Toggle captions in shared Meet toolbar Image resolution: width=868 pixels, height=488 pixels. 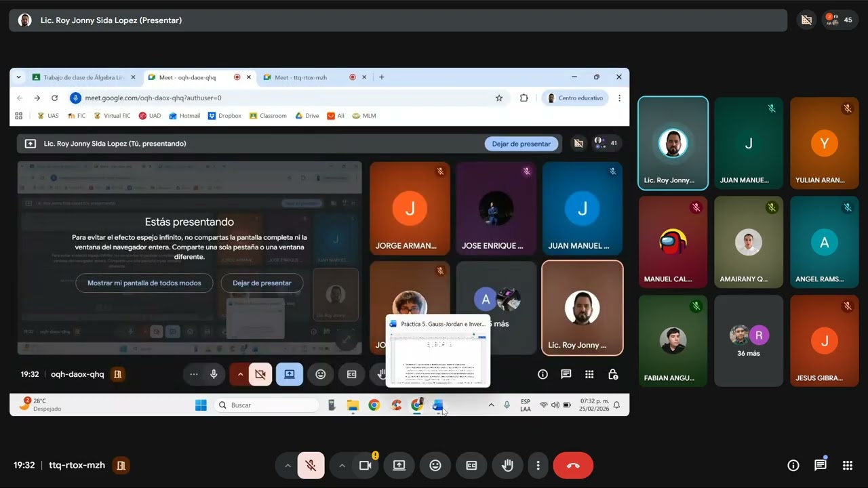(352, 374)
